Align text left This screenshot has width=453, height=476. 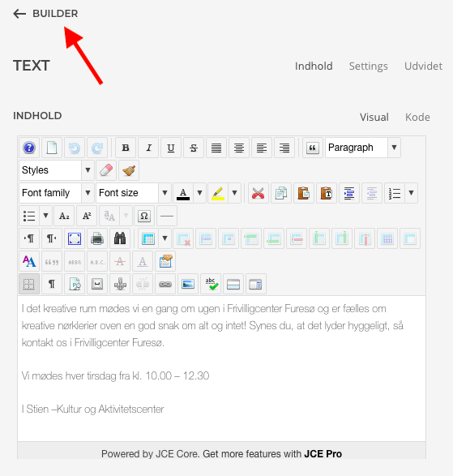pos(262,148)
